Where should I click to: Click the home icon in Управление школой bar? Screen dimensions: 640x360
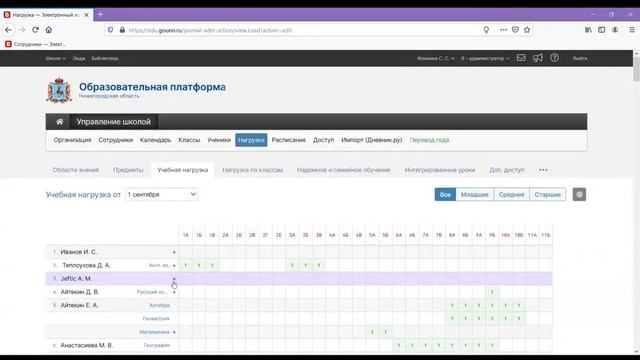click(60, 122)
